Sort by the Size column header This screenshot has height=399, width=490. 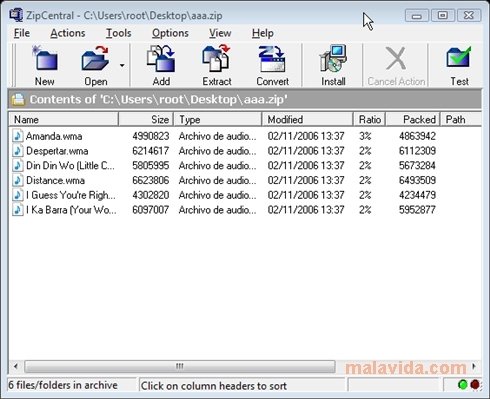tap(146, 119)
